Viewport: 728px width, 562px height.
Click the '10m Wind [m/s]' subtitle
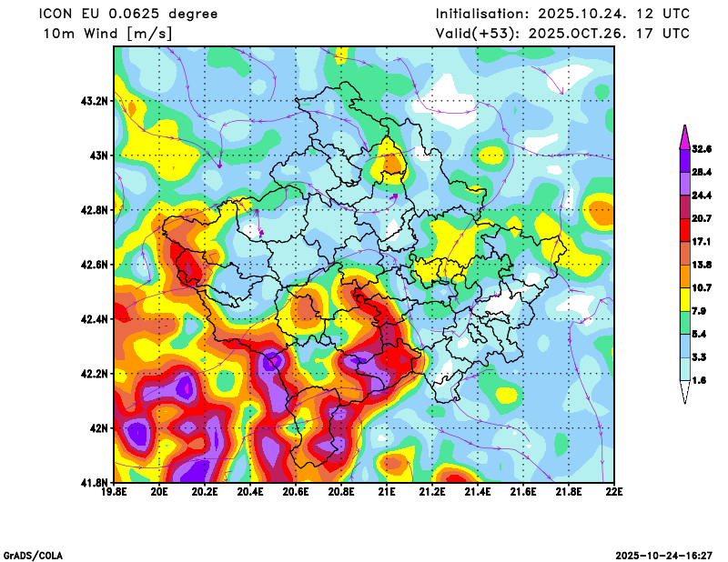[107, 34]
